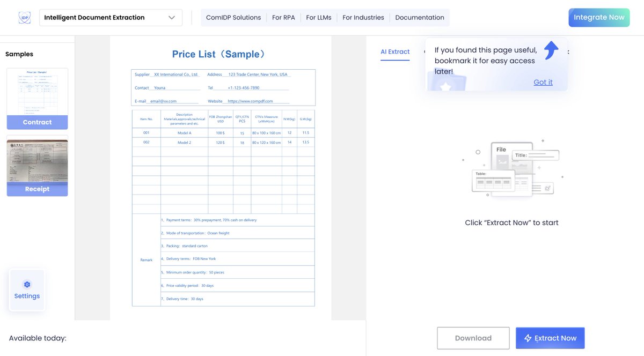Open the For LLMs menu
Screen dimensions: 644x356
319,18
